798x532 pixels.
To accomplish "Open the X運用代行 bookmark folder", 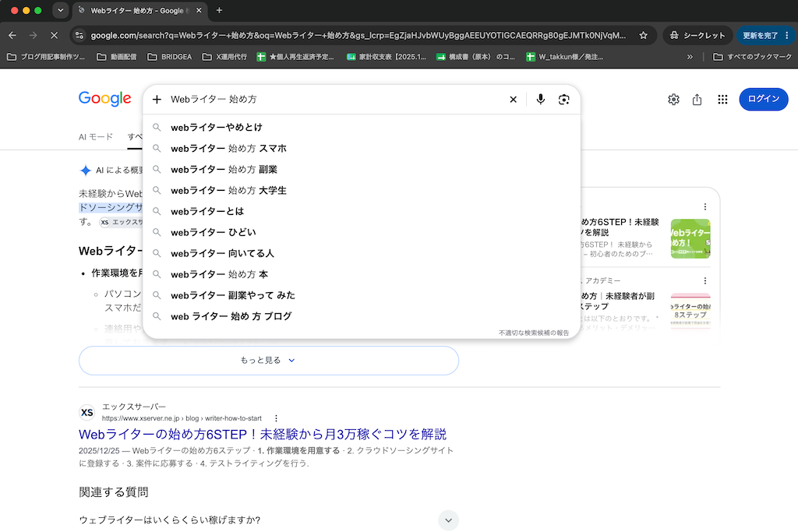I will pos(224,56).
